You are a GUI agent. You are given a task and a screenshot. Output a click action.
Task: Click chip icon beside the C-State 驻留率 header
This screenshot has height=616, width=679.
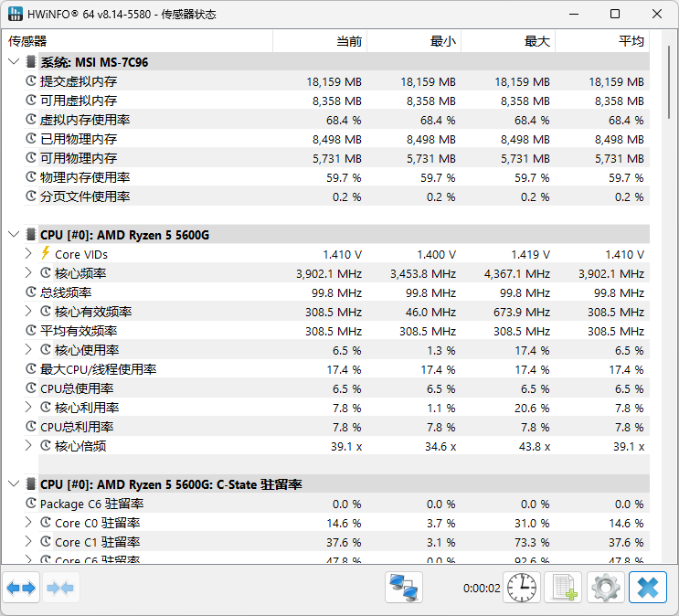[x=31, y=483]
